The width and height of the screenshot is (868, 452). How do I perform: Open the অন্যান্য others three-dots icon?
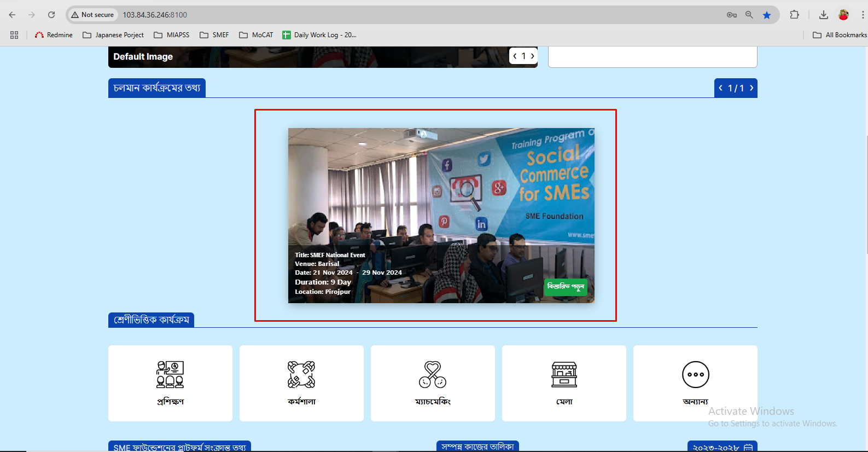pos(696,375)
